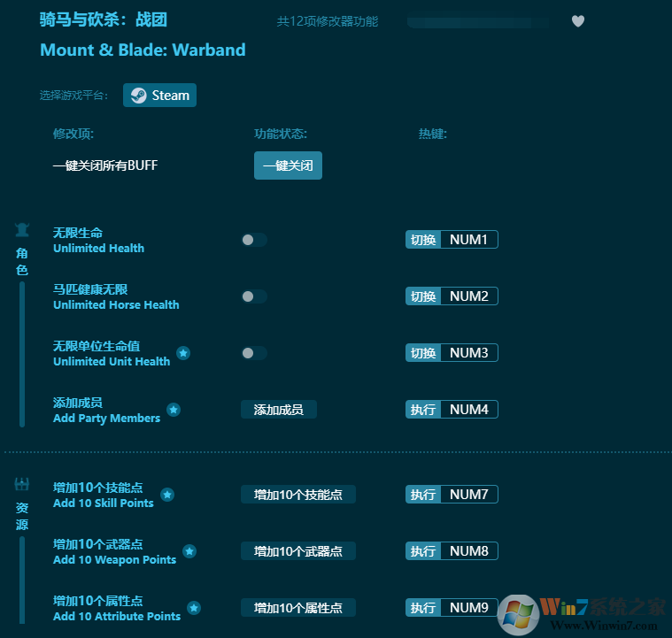This screenshot has height=638, width=672.
Task: Click the 资源 resources category chest icon
Action: pos(22,484)
